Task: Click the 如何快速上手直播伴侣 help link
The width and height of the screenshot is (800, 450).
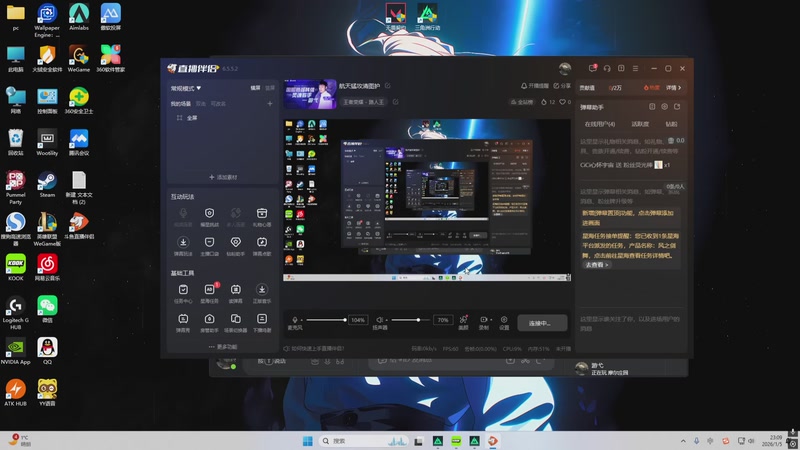Action: click(314, 348)
